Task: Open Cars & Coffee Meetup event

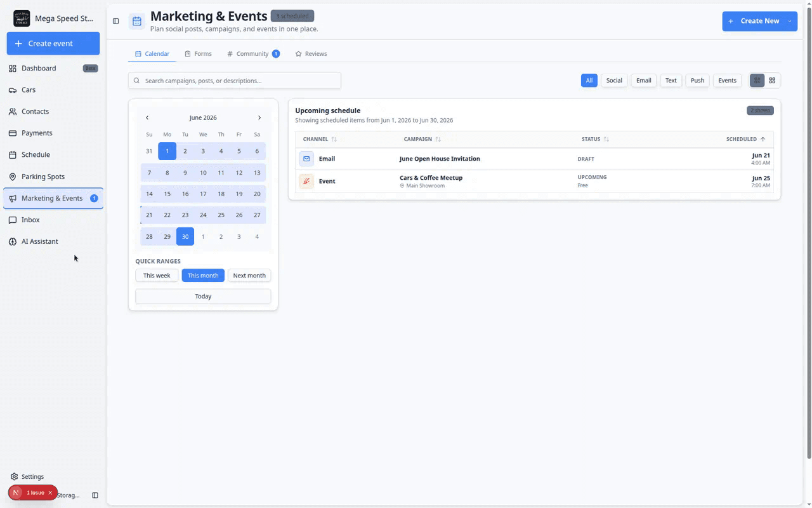Action: (x=431, y=178)
